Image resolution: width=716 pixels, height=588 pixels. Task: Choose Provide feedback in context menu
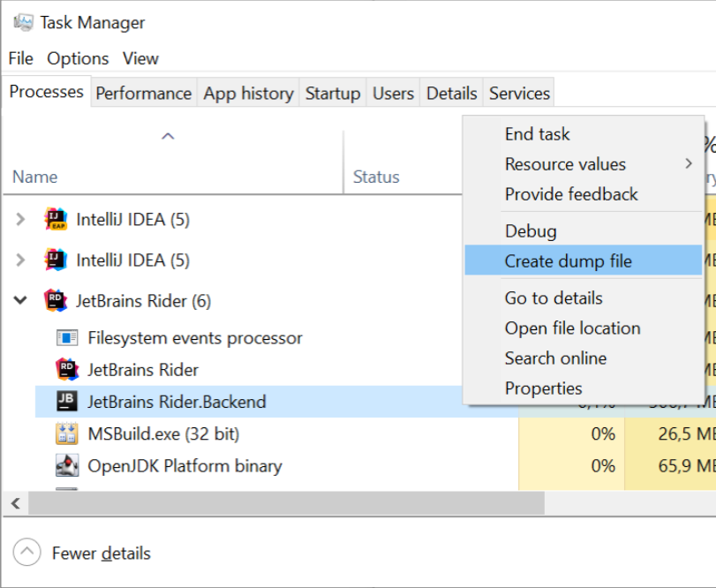pyautogui.click(x=583, y=194)
